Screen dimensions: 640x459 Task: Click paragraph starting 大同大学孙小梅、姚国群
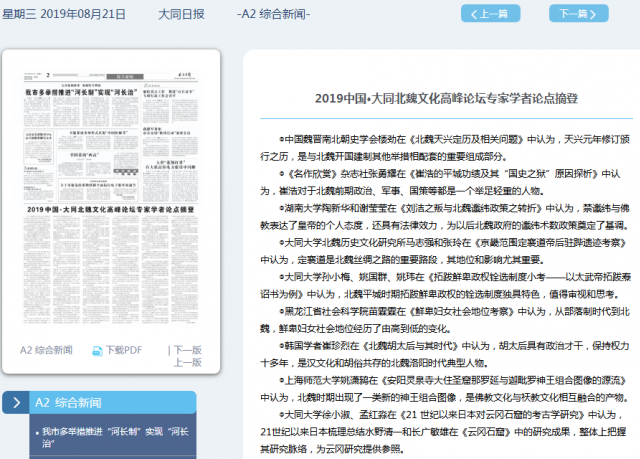446,285
